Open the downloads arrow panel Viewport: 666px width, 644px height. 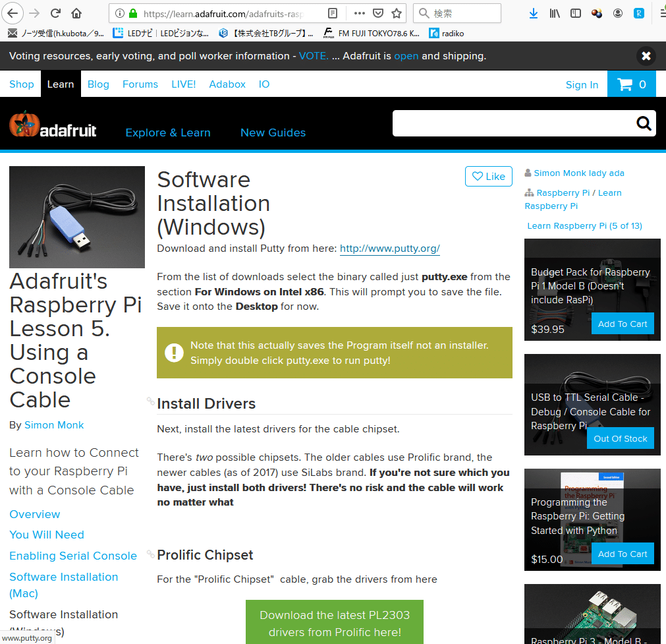pos(534,13)
